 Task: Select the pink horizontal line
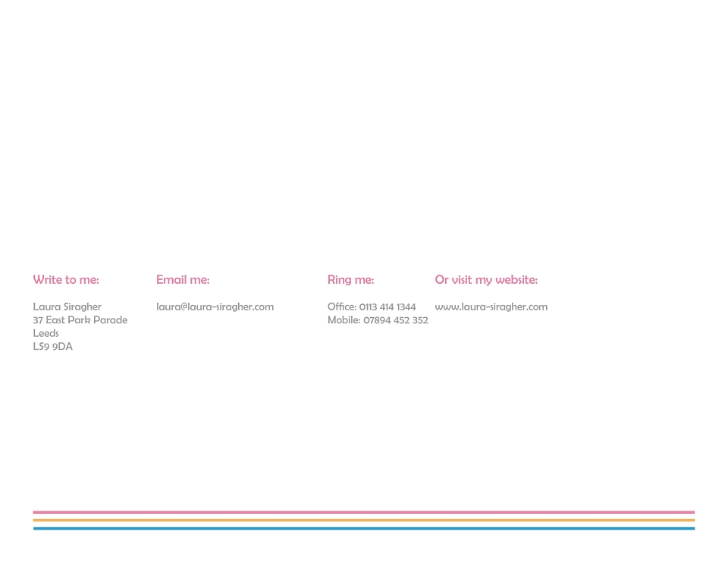(363, 512)
